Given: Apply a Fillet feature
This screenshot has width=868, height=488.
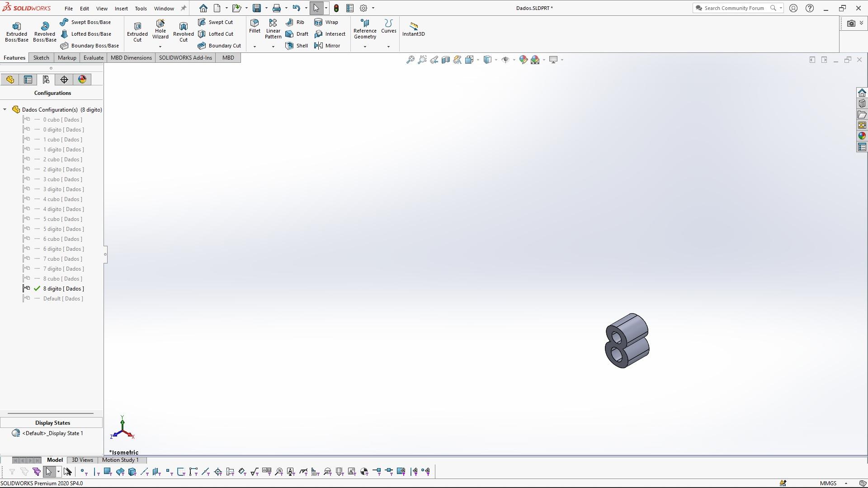Looking at the screenshot, I should coord(255,26).
